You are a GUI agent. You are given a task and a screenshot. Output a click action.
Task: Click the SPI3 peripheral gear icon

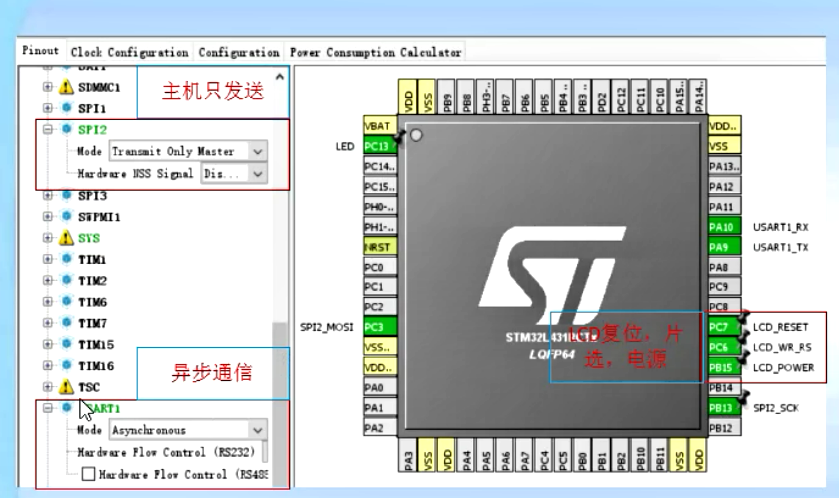[66, 195]
